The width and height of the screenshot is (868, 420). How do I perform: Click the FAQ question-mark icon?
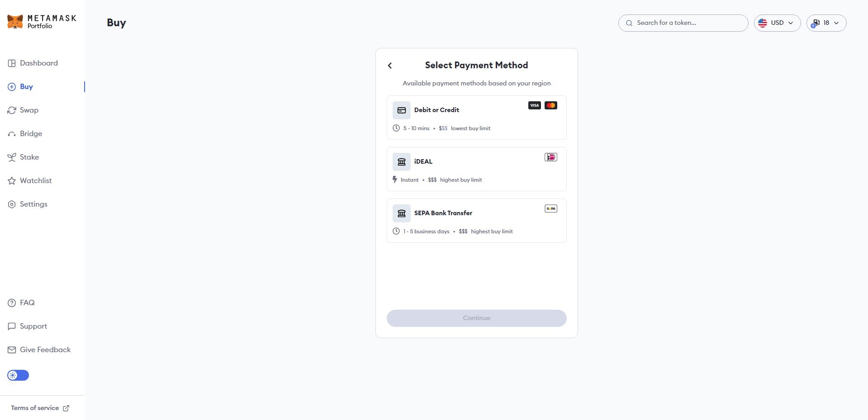click(11, 302)
